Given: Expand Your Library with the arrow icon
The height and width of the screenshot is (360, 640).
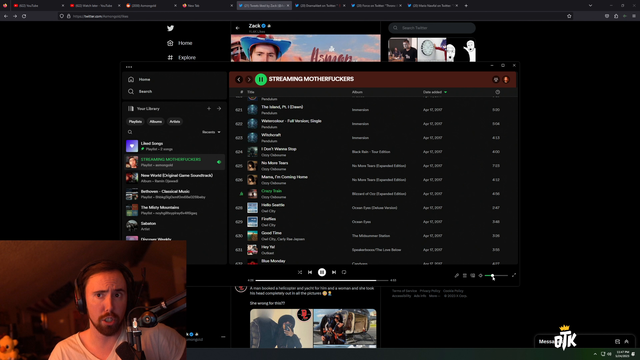Looking at the screenshot, I should point(219,109).
